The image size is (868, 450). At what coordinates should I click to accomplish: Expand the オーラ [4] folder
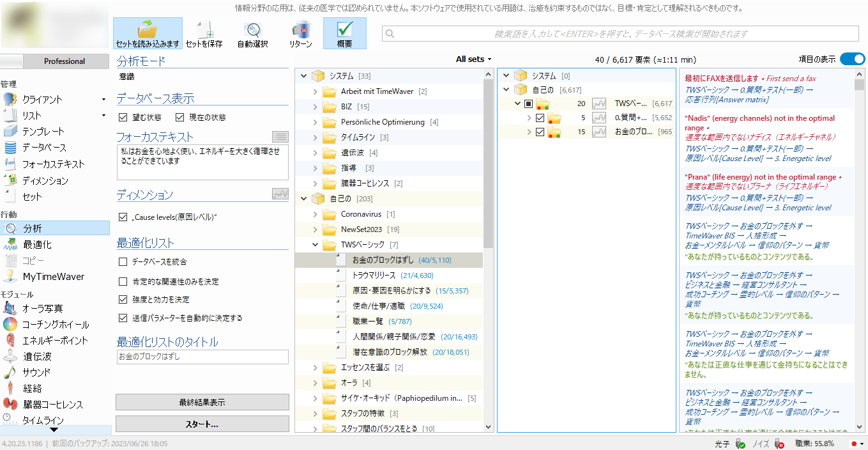(316, 383)
